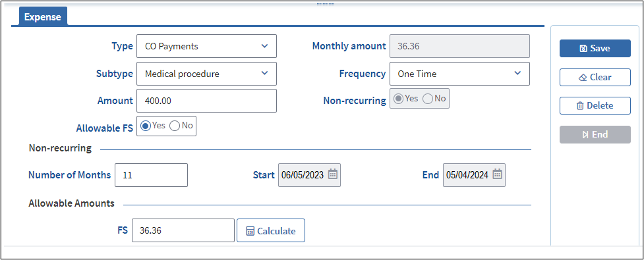Open the End date calendar icon
This screenshot has width=644, height=260.
click(497, 174)
